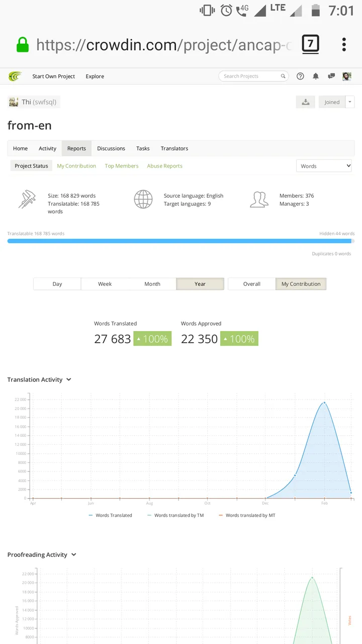The width and height of the screenshot is (362, 644).
Task: Click the January data point on Translation chart
Action: (x=295, y=475)
